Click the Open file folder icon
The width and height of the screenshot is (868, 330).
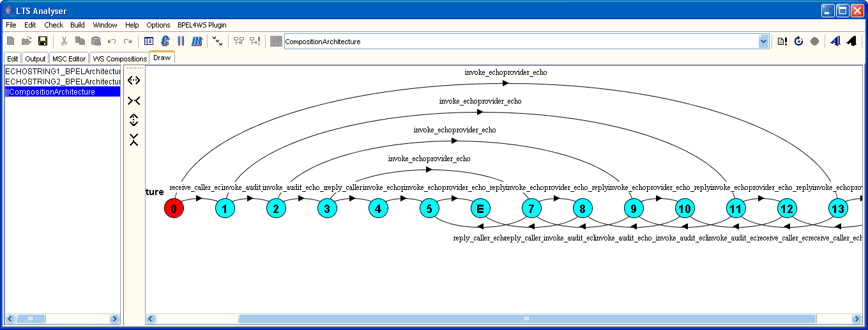[27, 42]
